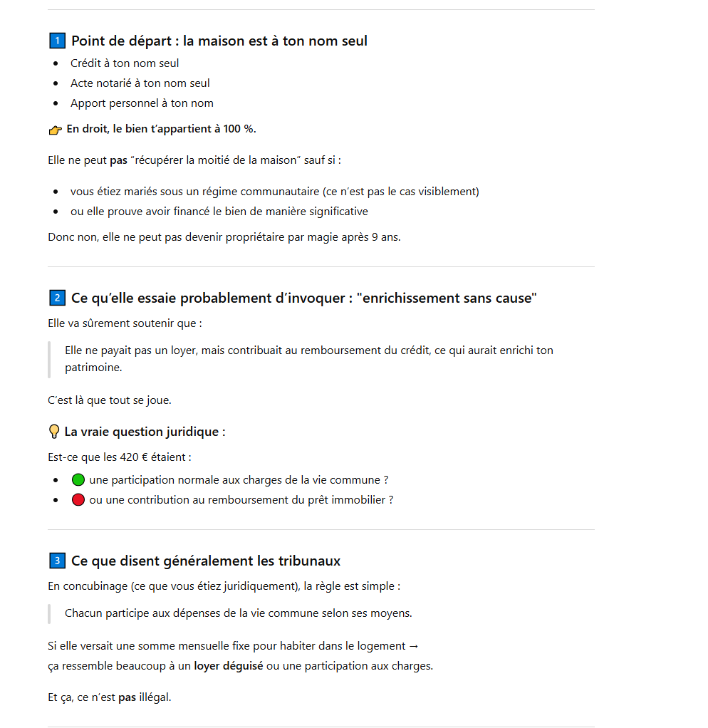
Task: Click the blue number 1 emoji icon
Action: [57, 41]
